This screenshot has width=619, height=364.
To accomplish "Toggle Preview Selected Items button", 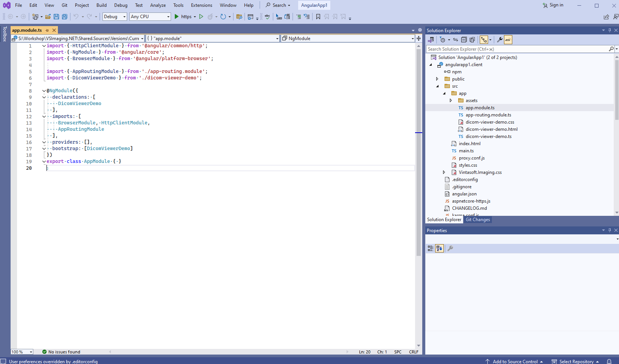I will pos(508,40).
